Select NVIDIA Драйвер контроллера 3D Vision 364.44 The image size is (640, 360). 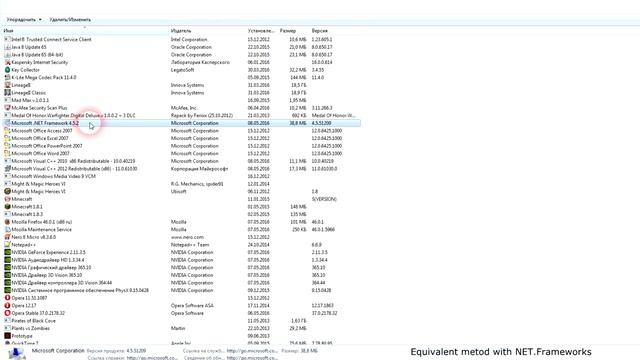click(x=181, y=283)
